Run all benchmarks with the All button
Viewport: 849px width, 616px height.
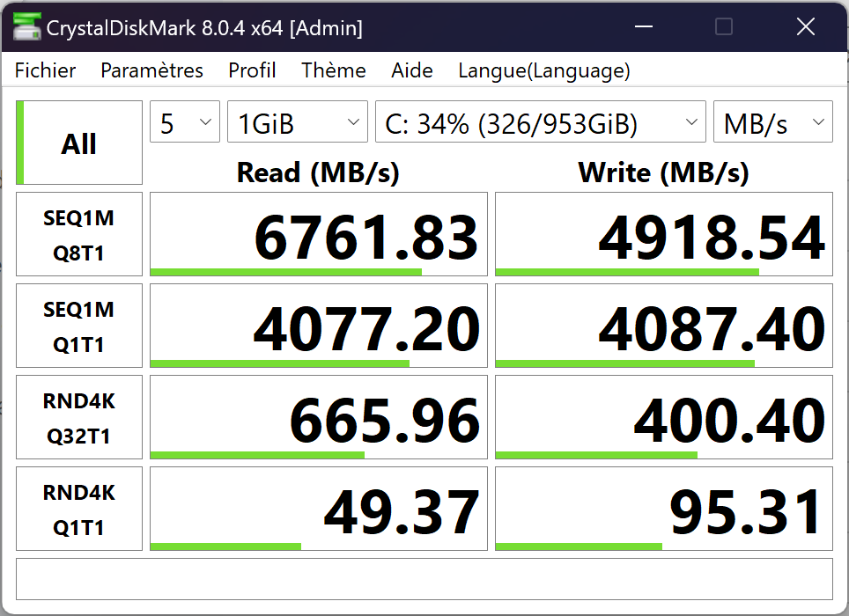pos(79,143)
